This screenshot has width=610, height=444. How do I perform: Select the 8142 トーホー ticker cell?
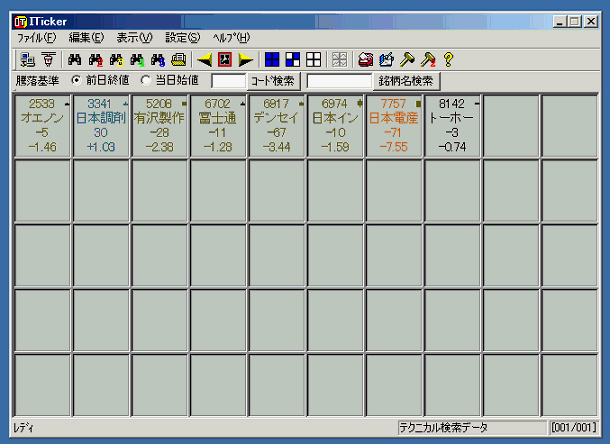click(452, 126)
